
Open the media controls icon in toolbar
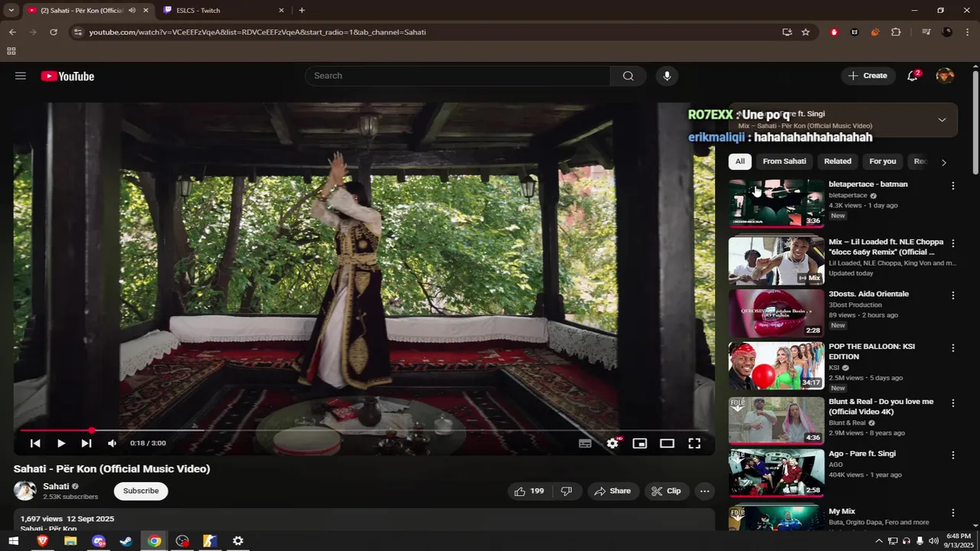(x=926, y=32)
